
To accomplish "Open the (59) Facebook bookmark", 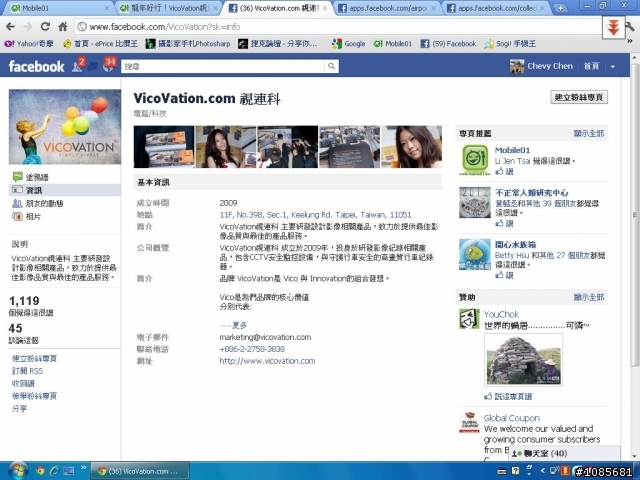I will (448, 44).
